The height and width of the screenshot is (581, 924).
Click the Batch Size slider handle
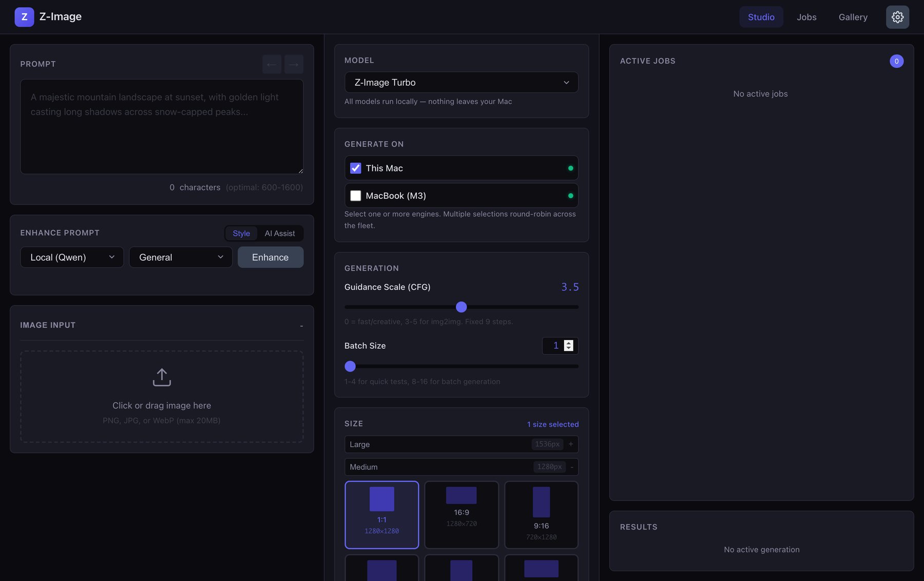[x=350, y=366]
